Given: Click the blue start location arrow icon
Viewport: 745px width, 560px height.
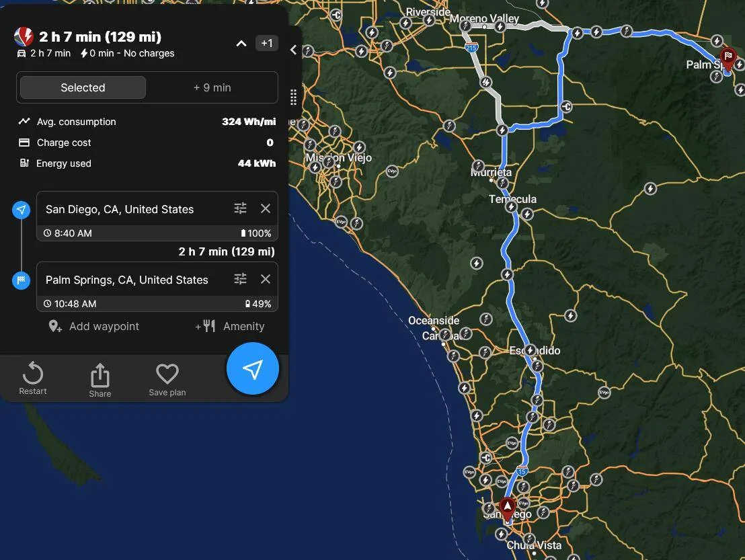Looking at the screenshot, I should (21, 210).
